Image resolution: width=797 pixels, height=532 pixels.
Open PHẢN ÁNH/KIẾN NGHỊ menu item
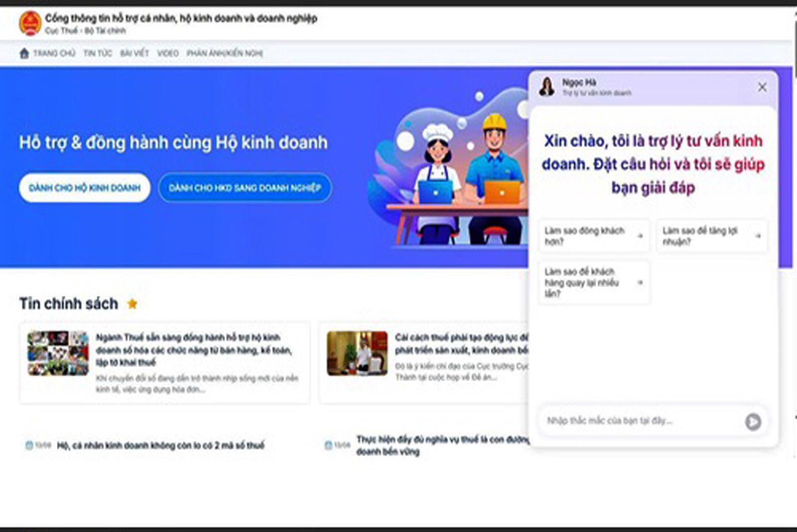pos(225,53)
